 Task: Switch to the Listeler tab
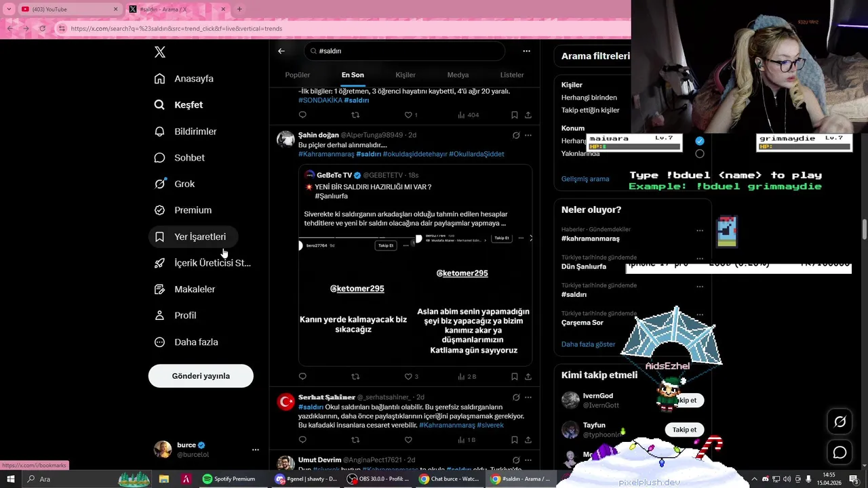pyautogui.click(x=512, y=75)
